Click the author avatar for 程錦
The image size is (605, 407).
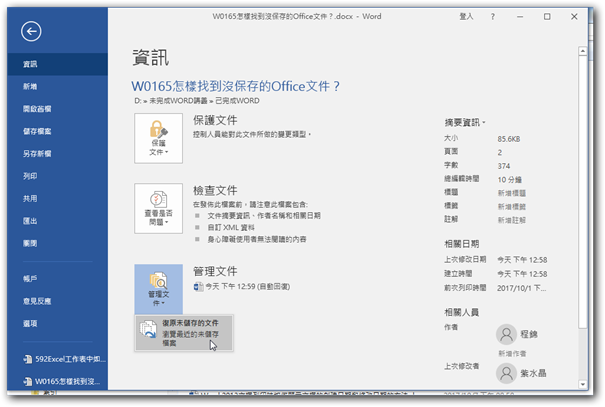(x=506, y=334)
